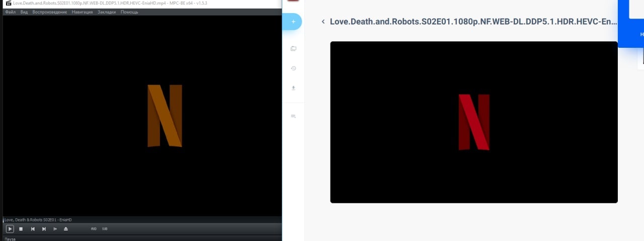Open the Навигация menu
Image resolution: width=644 pixels, height=241 pixels.
(83, 12)
